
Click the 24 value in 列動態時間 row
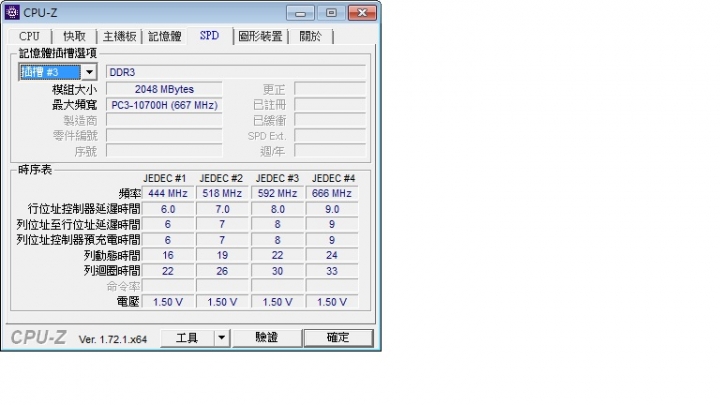point(332,255)
